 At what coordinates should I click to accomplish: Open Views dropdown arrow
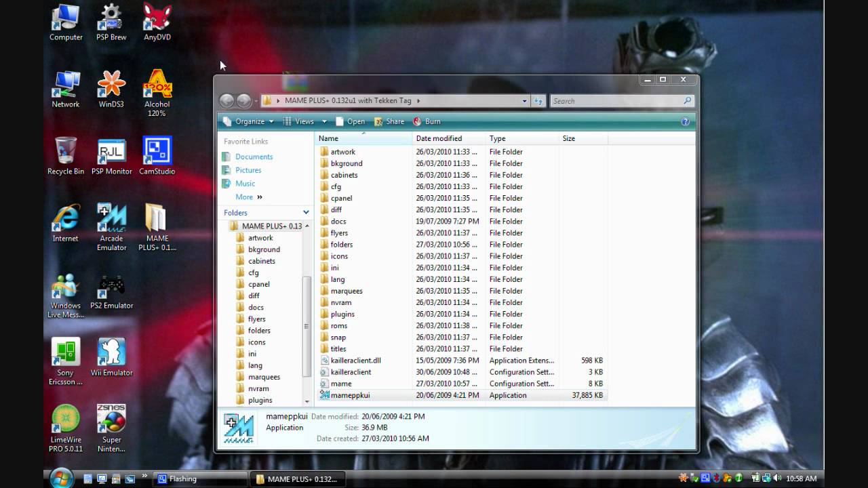(x=324, y=122)
